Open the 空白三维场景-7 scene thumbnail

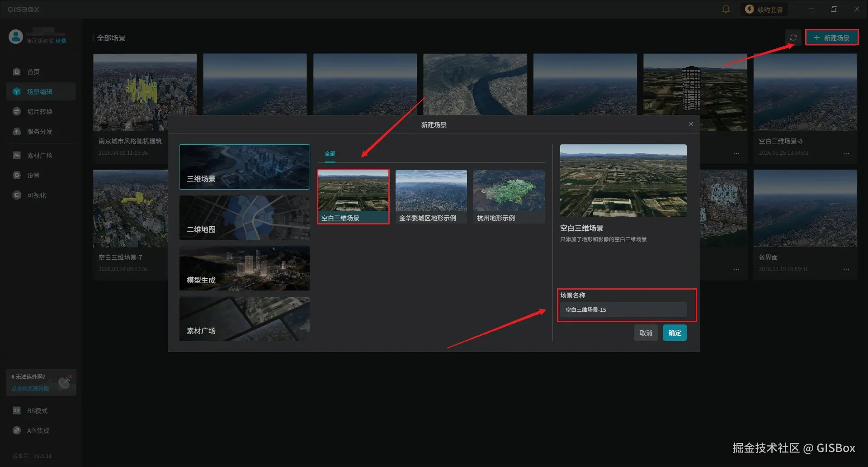coord(130,209)
